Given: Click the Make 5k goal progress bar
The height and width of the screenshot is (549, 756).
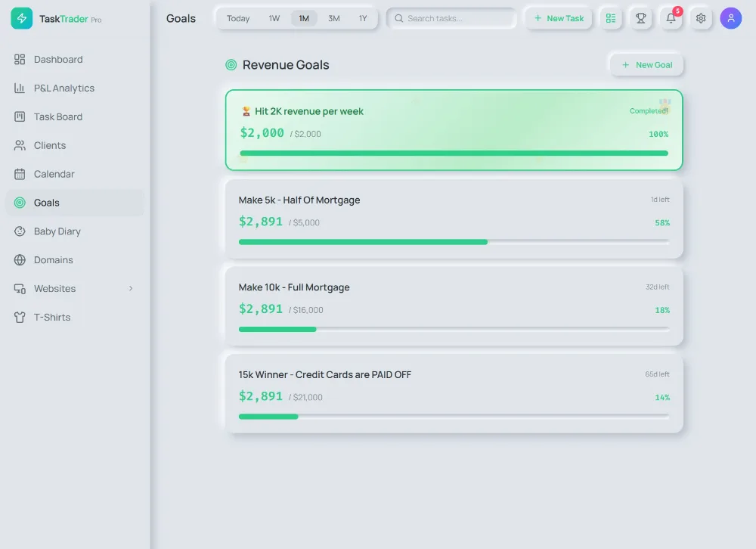Looking at the screenshot, I should coord(454,242).
